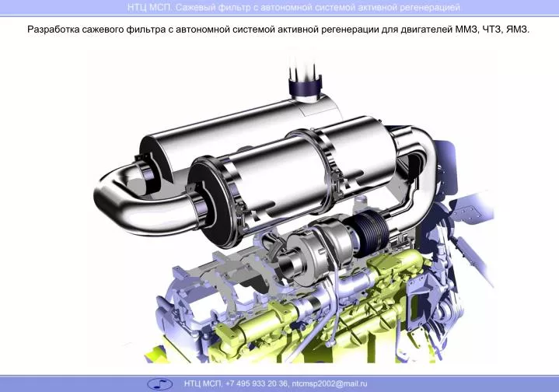Click the engine 3D rendering image
Screen dimensions: 559x392
coord(292,207)
